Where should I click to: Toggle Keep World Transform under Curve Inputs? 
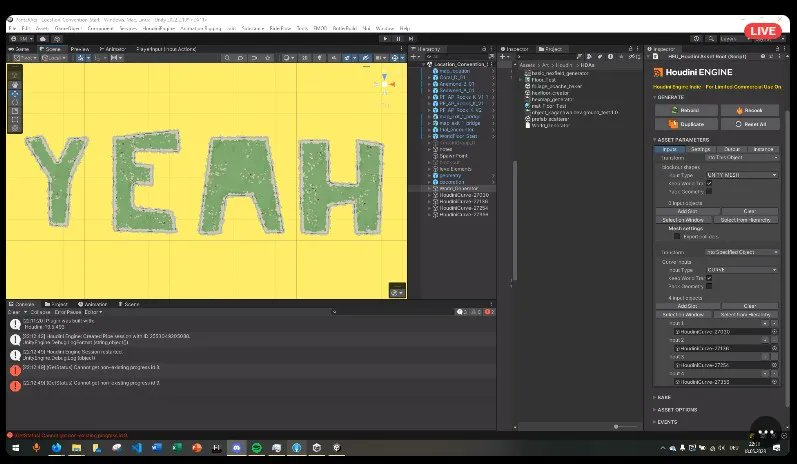click(x=709, y=278)
